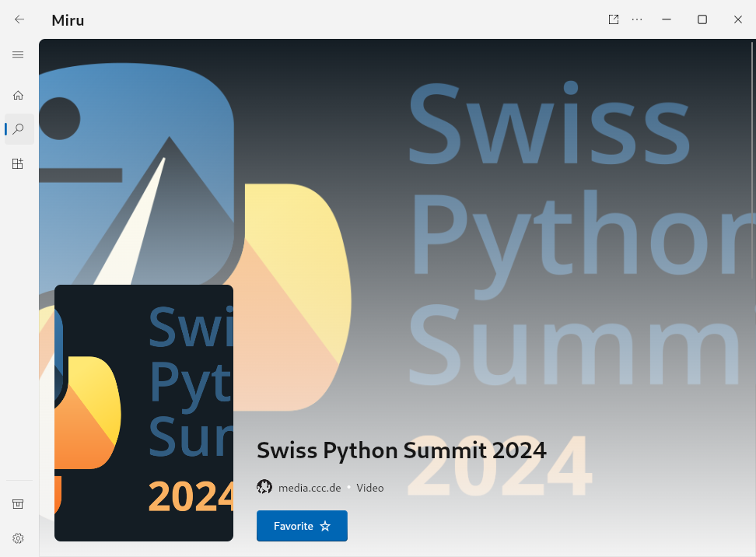Click the vertical scrollbar on the right edge
The image size is (756, 557).
coord(752,159)
